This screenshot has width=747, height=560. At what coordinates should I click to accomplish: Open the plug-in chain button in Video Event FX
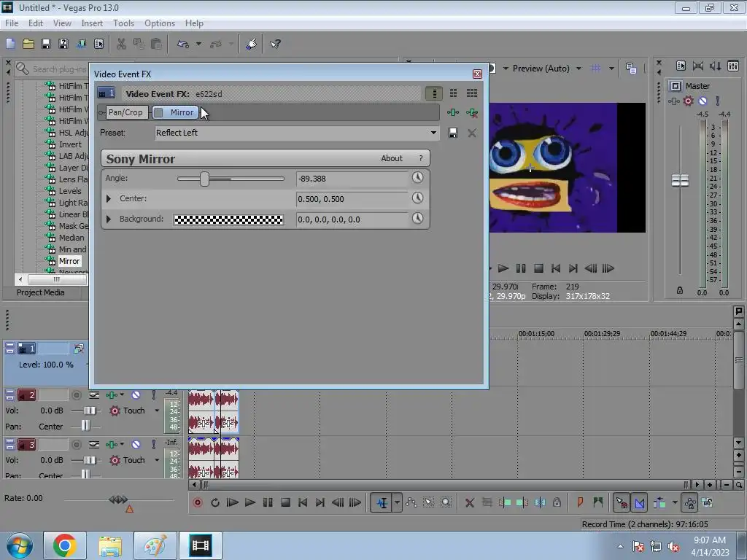click(x=453, y=112)
